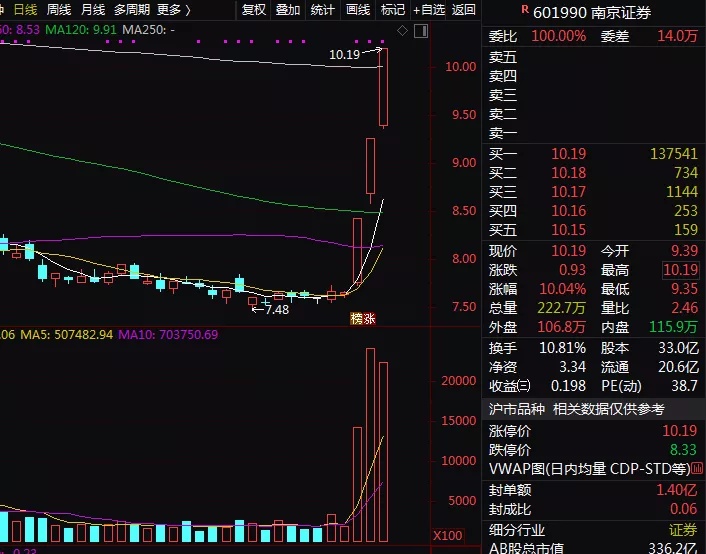This screenshot has height=554, width=706.
Task: Expand the 更多 periods dropdown
Action: pyautogui.click(x=174, y=9)
